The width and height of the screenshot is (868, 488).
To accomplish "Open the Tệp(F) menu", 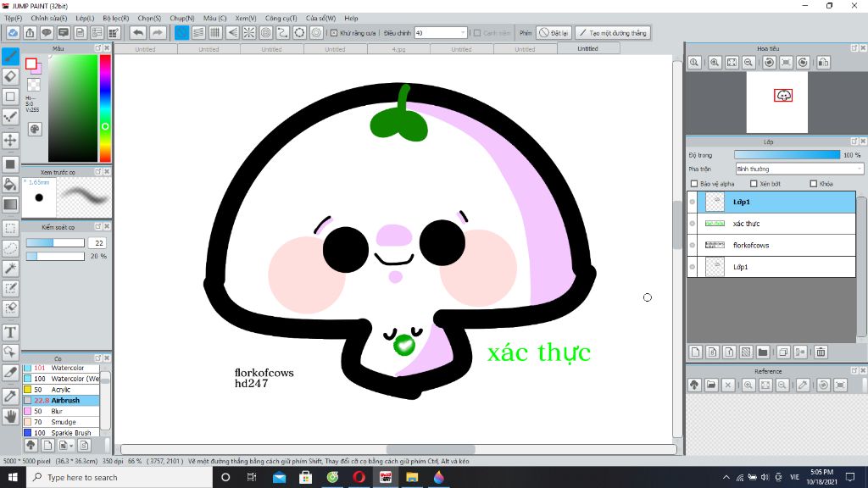I will click(x=14, y=19).
